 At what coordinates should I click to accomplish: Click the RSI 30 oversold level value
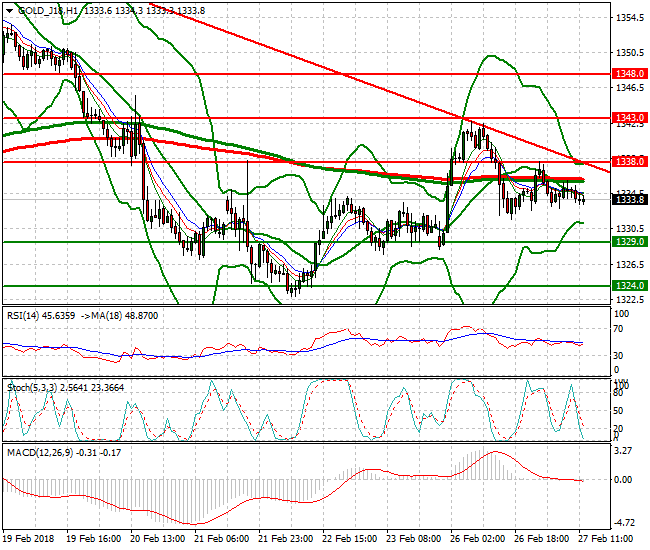[618, 356]
